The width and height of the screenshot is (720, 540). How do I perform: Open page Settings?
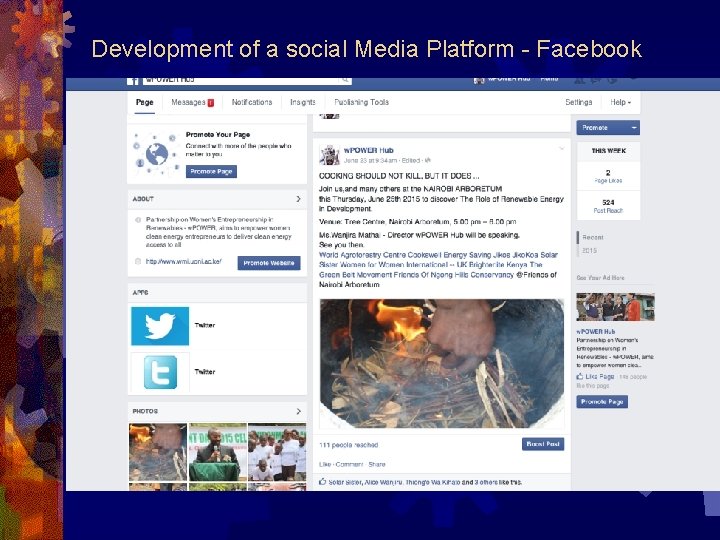point(579,102)
